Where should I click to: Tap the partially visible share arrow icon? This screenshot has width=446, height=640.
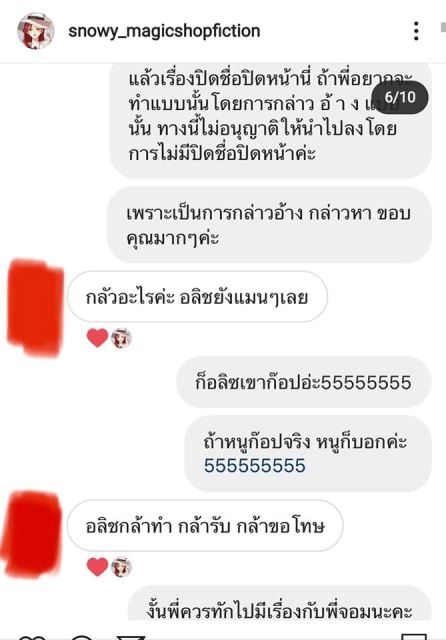(x=131, y=637)
